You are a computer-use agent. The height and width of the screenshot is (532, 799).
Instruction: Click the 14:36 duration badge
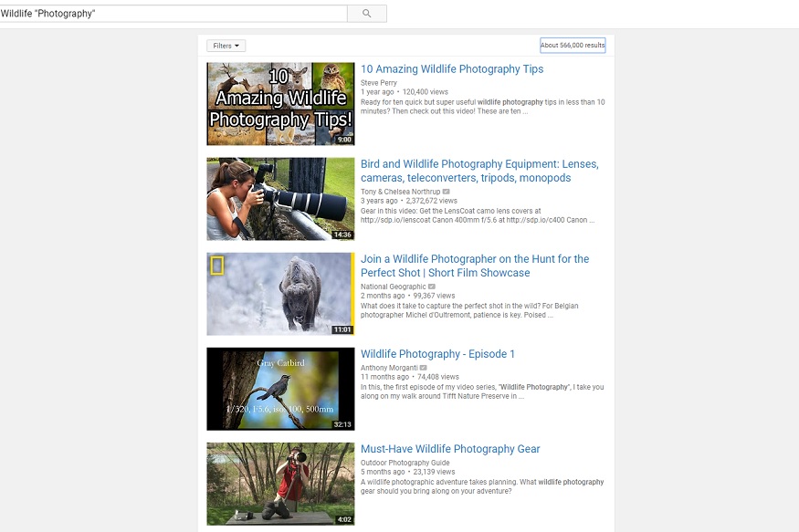(x=343, y=235)
